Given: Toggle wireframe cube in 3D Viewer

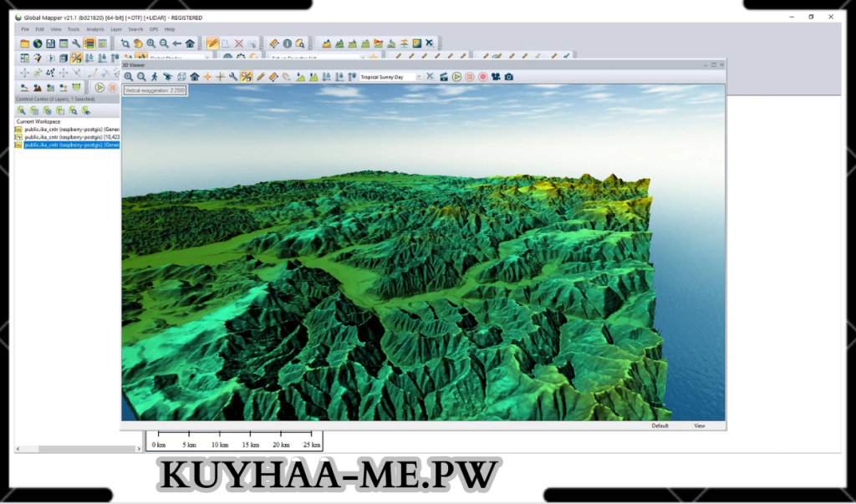Looking at the screenshot, I should pos(181,77).
